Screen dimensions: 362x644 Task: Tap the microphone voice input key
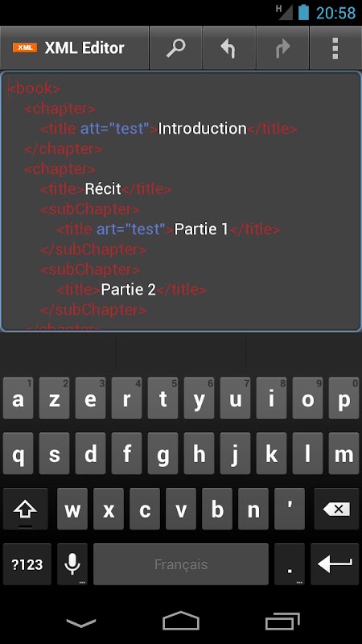tap(72, 564)
